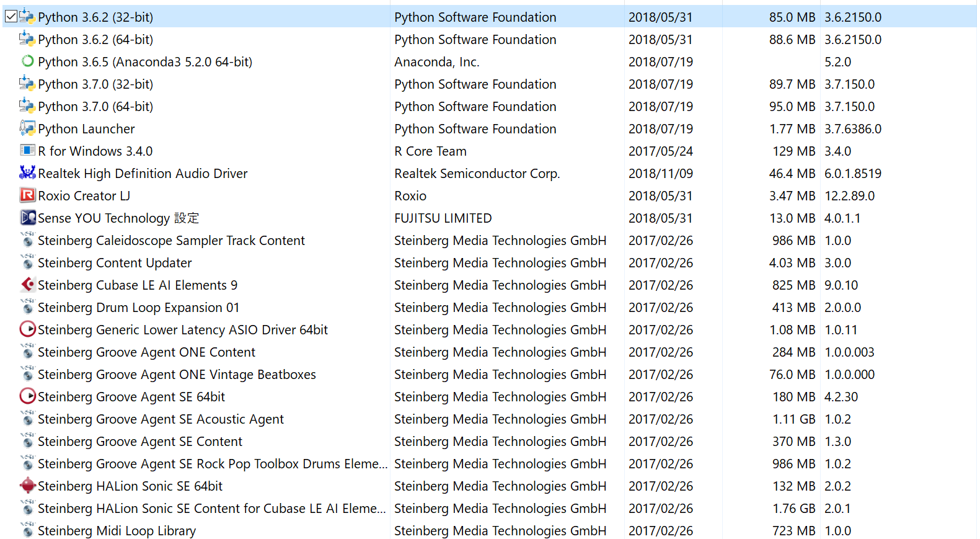Click the Python 3.6.2 (32-bit) installer icon
This screenshot has height=539, width=980.
[x=27, y=17]
